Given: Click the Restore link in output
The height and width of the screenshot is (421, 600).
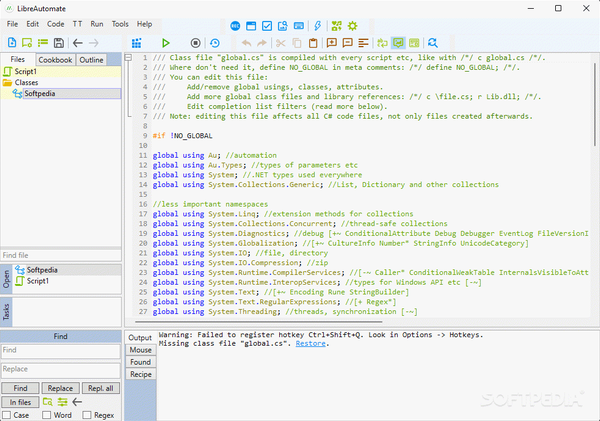Looking at the screenshot, I should tap(310, 344).
